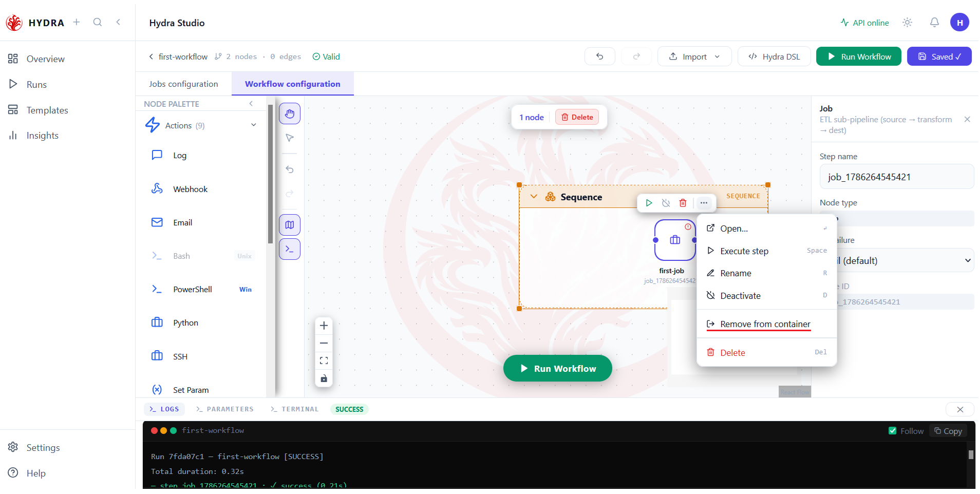Click the plus icon beside HYDRA
Viewport: 980px width, 494px height.
77,22
